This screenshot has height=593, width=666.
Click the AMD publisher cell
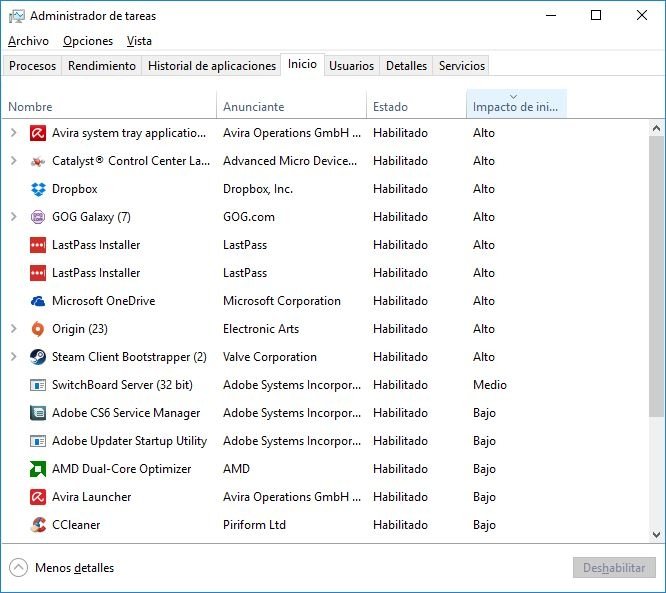[236, 469]
